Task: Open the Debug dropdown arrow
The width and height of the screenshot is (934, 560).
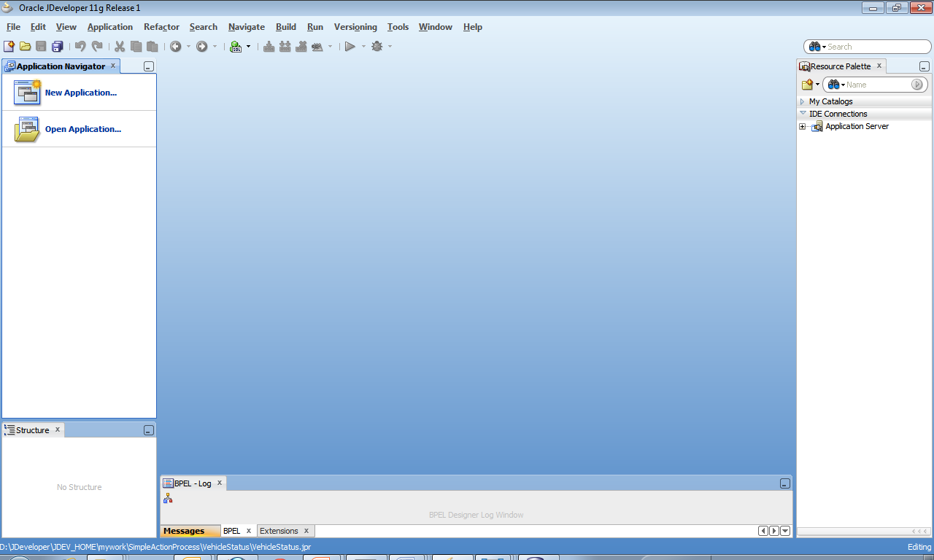Action: tap(390, 47)
